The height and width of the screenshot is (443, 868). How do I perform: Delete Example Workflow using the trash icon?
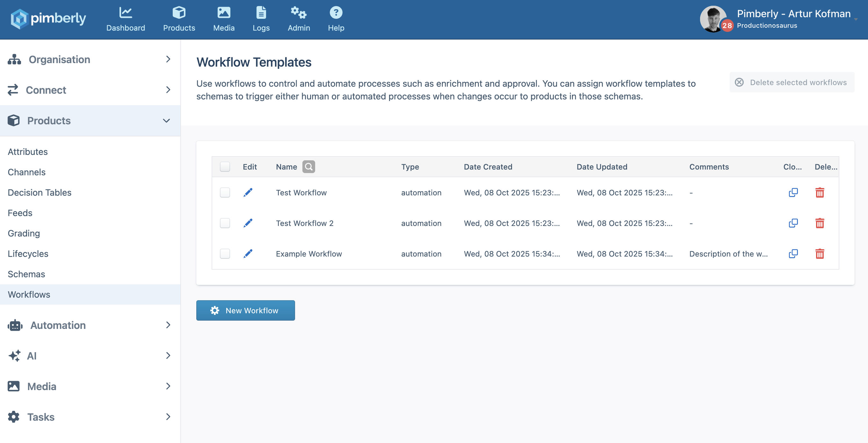coord(820,253)
